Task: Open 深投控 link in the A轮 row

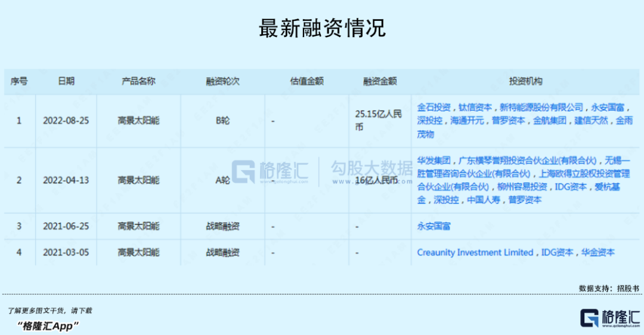Action: pos(446,200)
